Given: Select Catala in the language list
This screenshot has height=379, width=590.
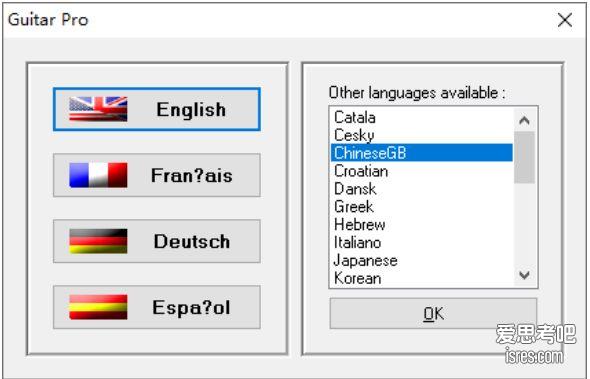Looking at the screenshot, I should coord(421,117).
